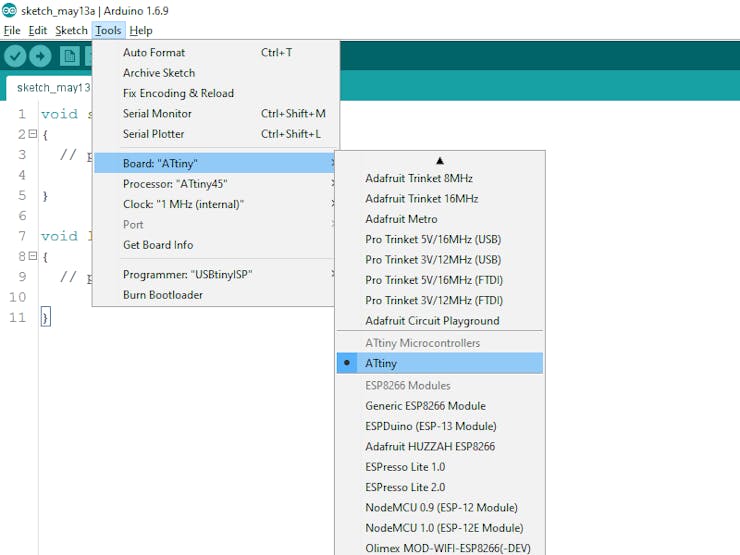This screenshot has height=555, width=740.
Task: Expand the Programmer: "USBtinyISP" submenu
Action: 215,274
